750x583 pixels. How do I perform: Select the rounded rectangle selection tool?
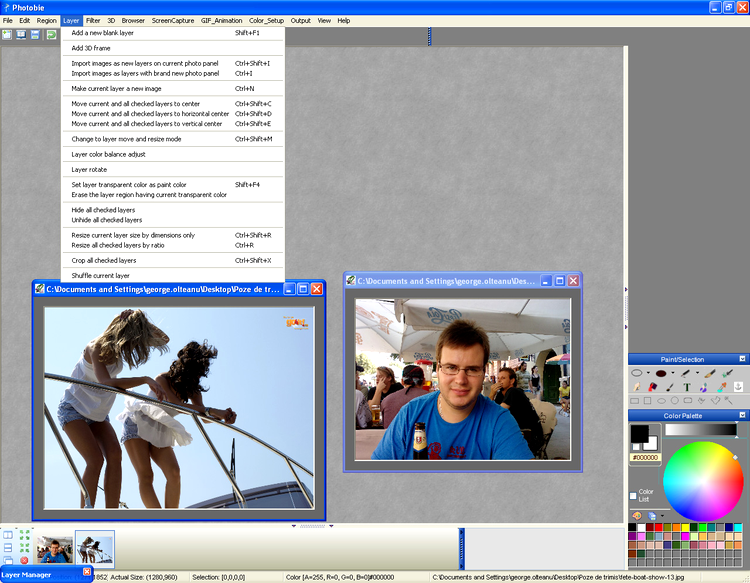(x=688, y=401)
